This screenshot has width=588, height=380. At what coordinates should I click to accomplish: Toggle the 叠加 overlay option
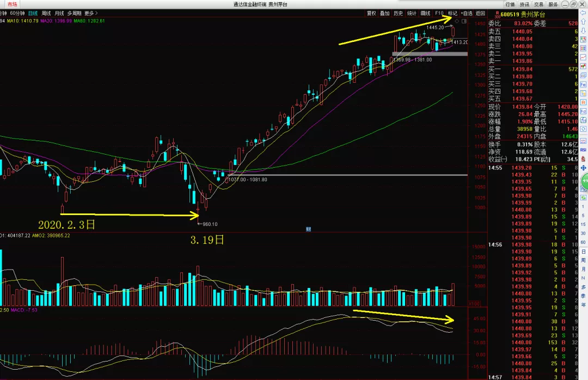(385, 13)
